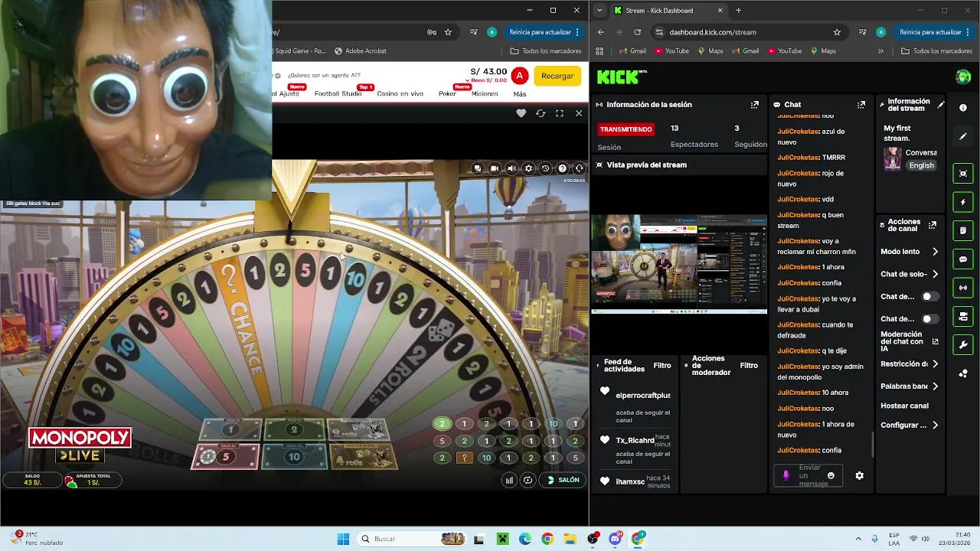Place bet on the 2 rolls card
The width and height of the screenshot is (980, 551).
(x=358, y=429)
